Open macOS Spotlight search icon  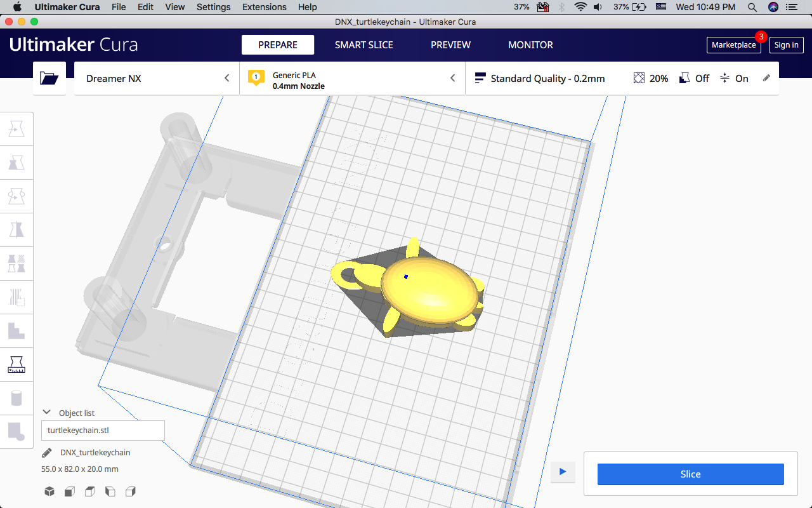pyautogui.click(x=752, y=7)
